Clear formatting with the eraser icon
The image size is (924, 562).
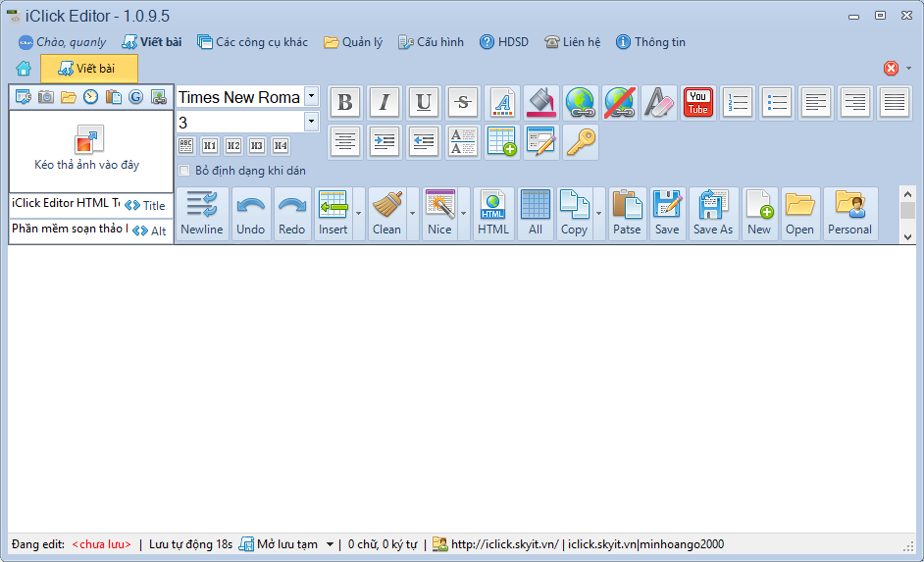[659, 103]
